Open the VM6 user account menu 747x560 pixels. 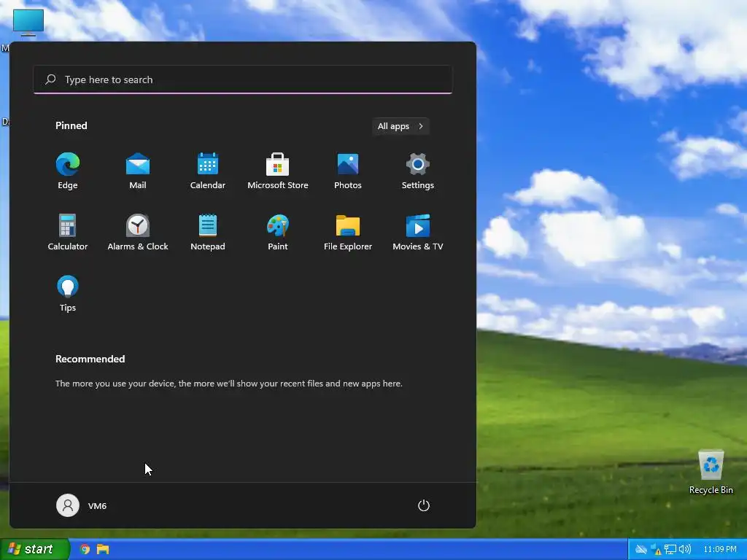[x=82, y=505]
